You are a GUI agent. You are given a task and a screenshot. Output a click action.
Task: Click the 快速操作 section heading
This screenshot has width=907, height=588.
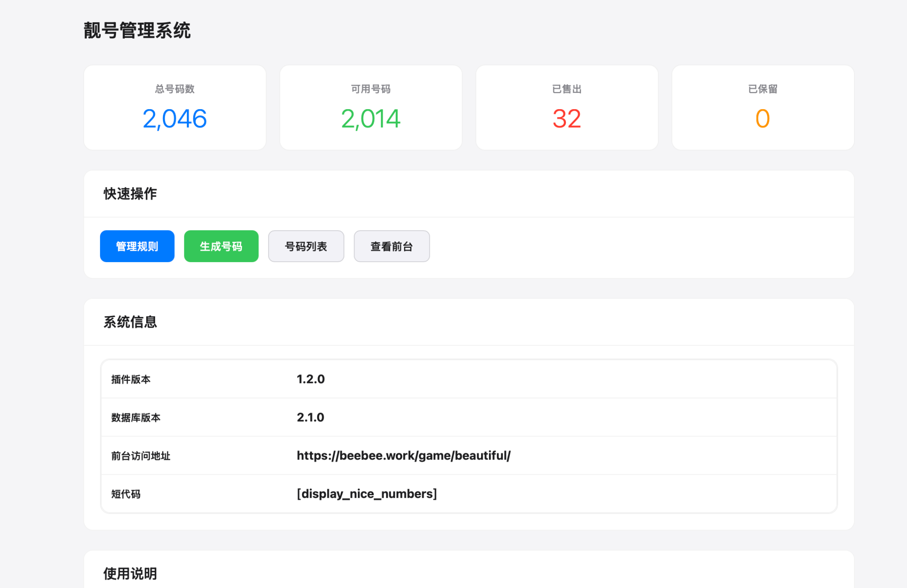tap(130, 194)
